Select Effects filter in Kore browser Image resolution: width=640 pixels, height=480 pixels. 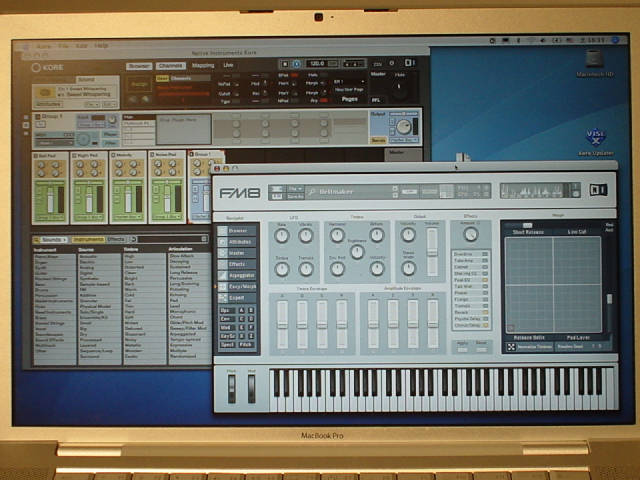(x=116, y=240)
